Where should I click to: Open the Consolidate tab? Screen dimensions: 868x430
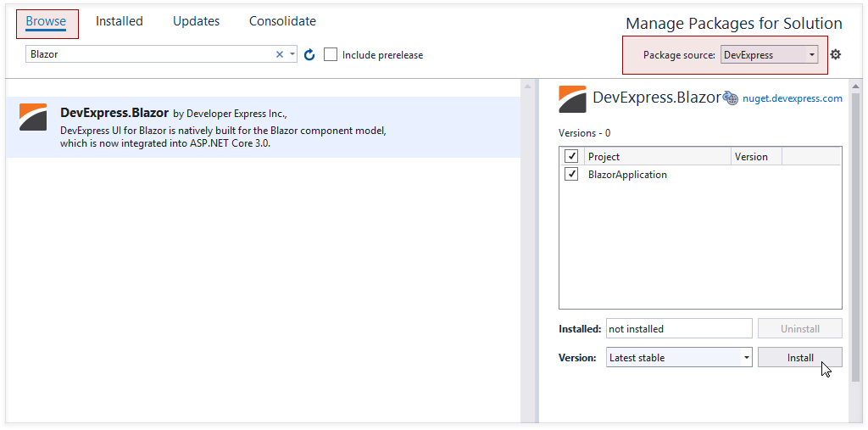[x=282, y=21]
